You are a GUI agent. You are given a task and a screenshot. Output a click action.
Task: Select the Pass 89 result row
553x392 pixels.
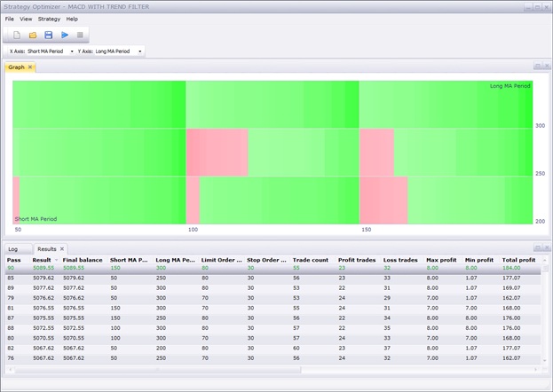(273, 288)
